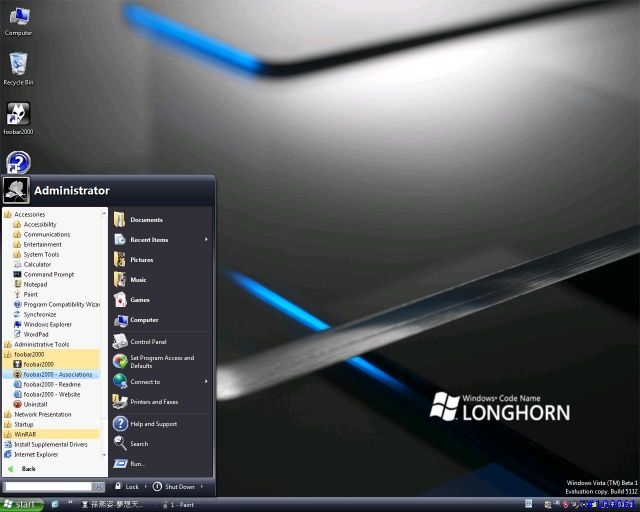Screen dimensions: 640x512
Task: Launch WordPad
Action: [31, 334]
